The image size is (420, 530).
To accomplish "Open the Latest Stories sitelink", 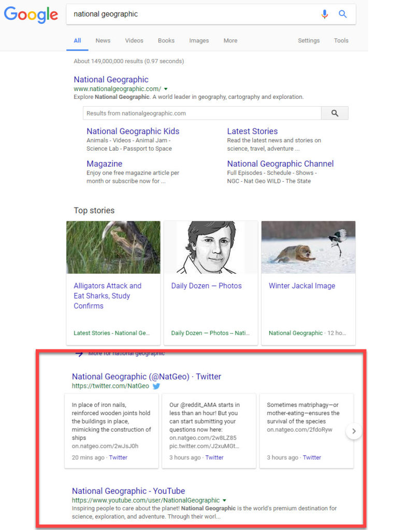I will tap(252, 131).
